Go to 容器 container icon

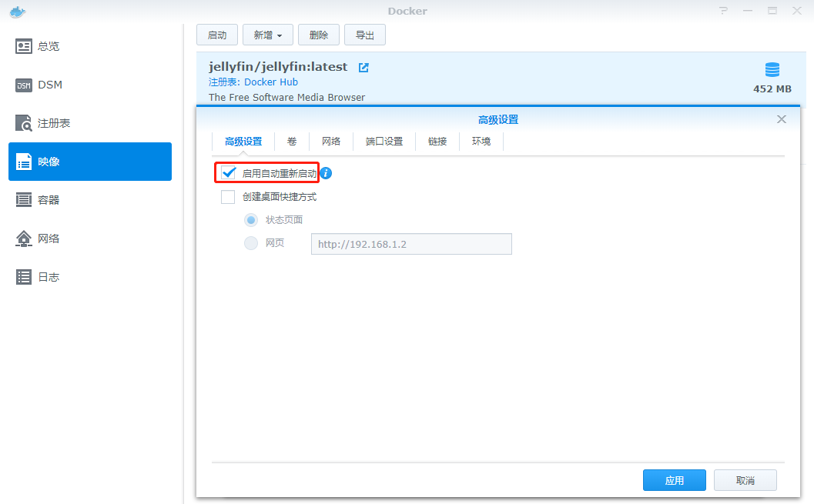pyautogui.click(x=23, y=200)
